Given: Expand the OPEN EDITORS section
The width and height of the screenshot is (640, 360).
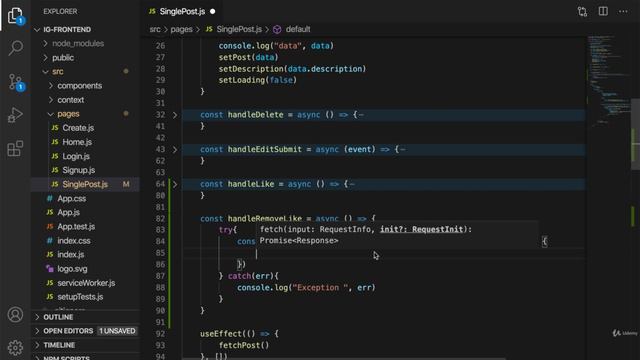Looking at the screenshot, I should pos(68,331).
